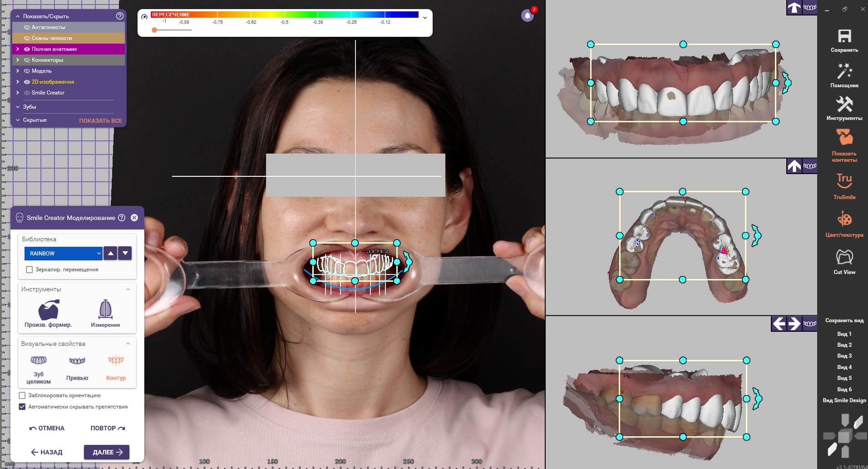Viewport: 868px width, 469px height.
Task: Check Заблокировать ориентацию option
Action: coord(22,395)
